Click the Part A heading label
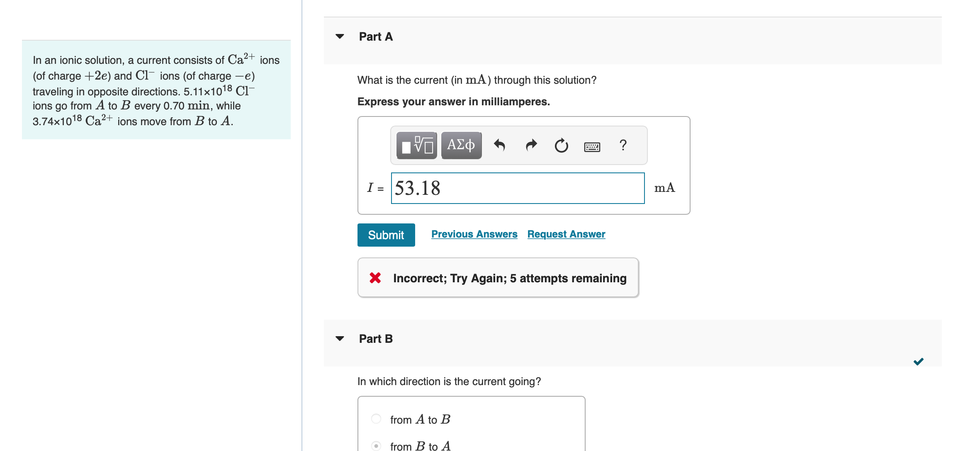This screenshot has height=451, width=980. pyautogui.click(x=375, y=36)
